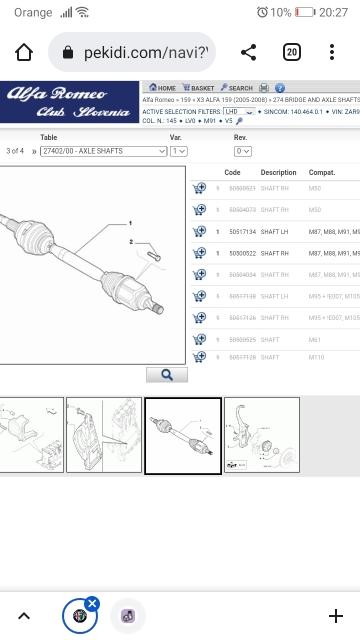Click the print icon in top menu
The width and height of the screenshot is (360, 640).
click(x=264, y=88)
